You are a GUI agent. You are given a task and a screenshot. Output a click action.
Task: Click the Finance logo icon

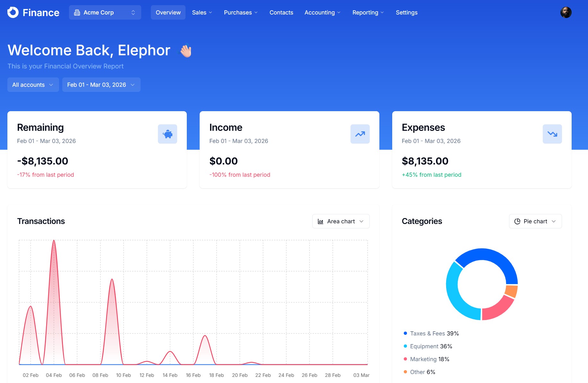tap(13, 12)
